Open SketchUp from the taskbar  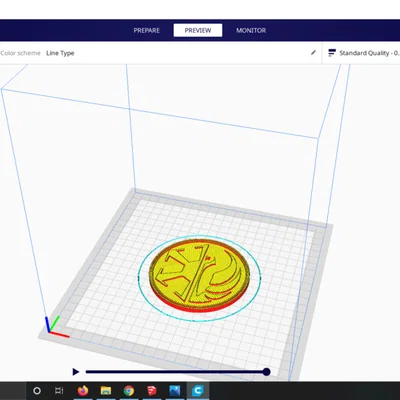pyautogui.click(x=152, y=390)
